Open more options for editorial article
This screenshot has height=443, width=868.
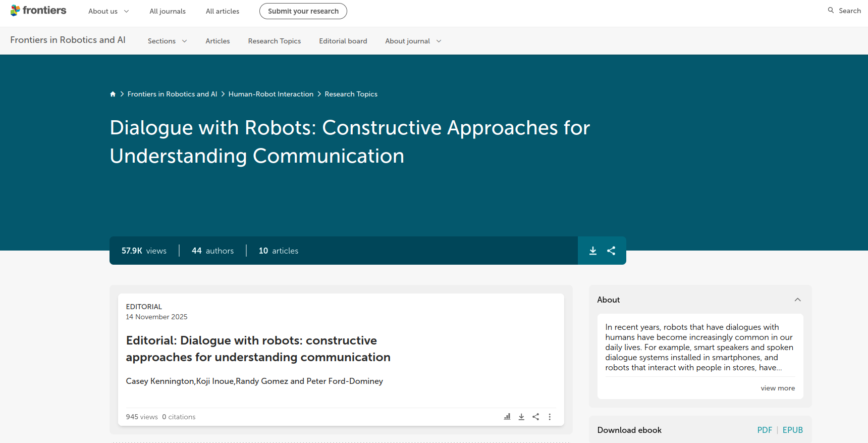(550, 417)
